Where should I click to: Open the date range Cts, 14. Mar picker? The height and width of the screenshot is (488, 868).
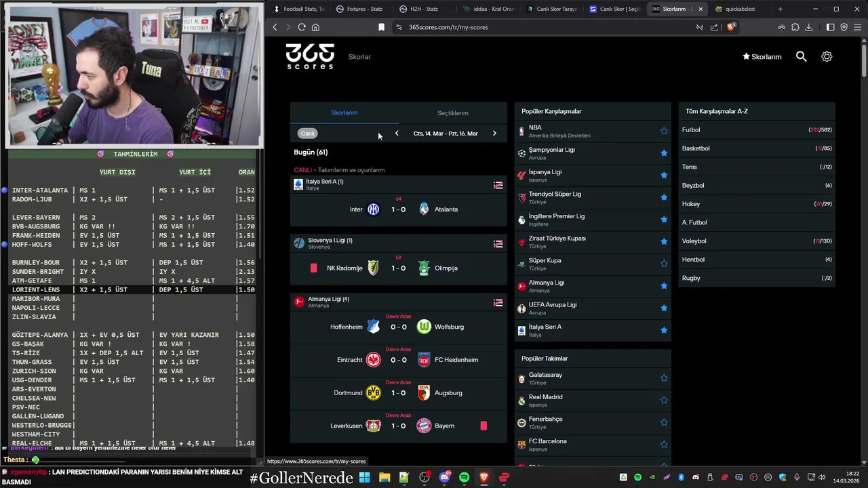click(x=446, y=134)
